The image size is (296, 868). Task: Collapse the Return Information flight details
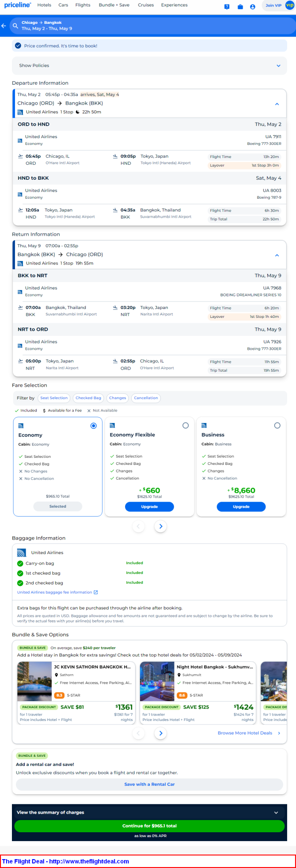[277, 255]
